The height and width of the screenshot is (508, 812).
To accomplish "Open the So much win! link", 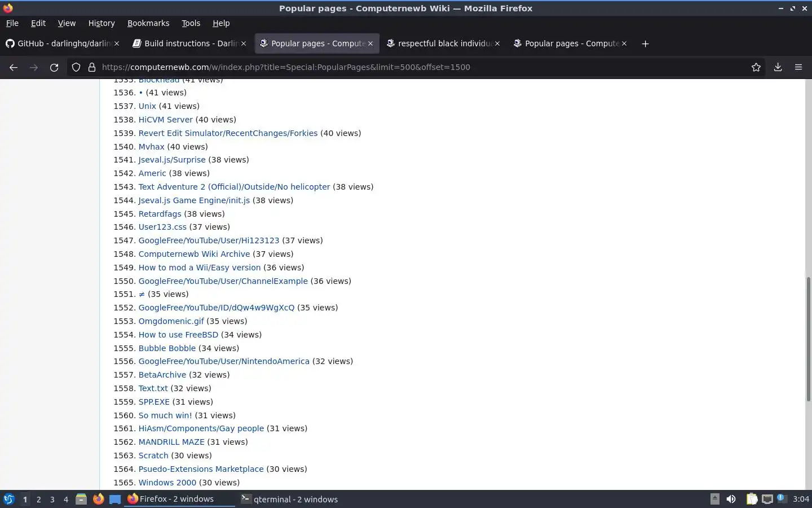I will tap(165, 415).
